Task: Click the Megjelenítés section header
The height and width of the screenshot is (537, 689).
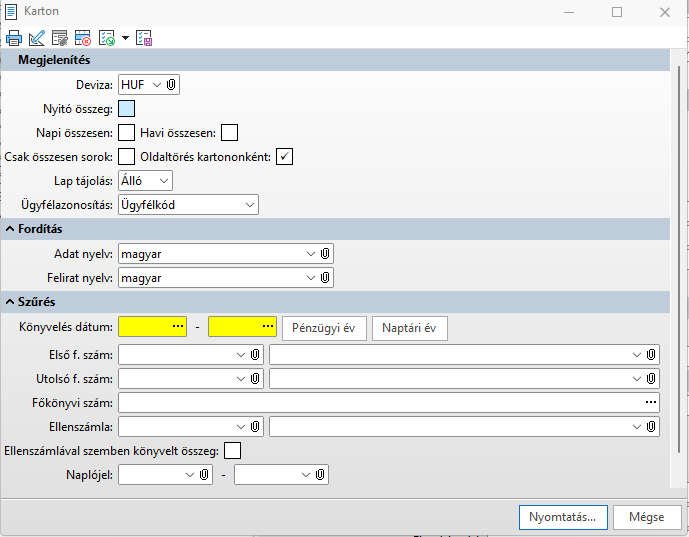Action: pos(335,60)
